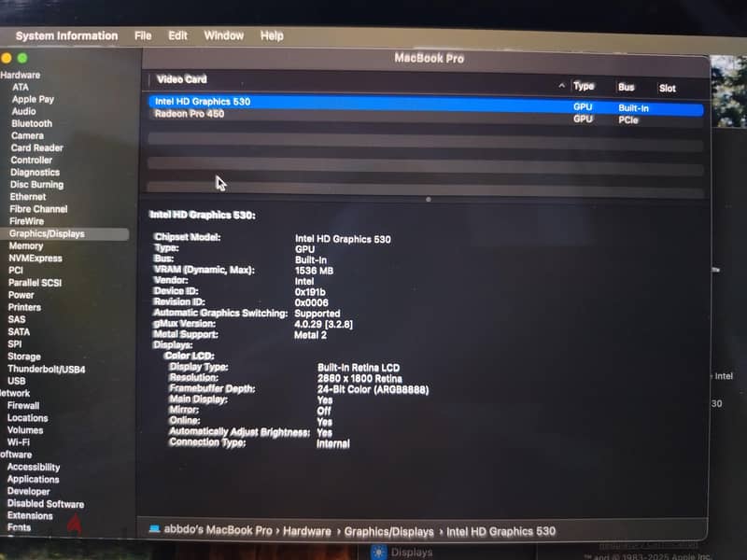Select Locations under Network

pos(28,418)
